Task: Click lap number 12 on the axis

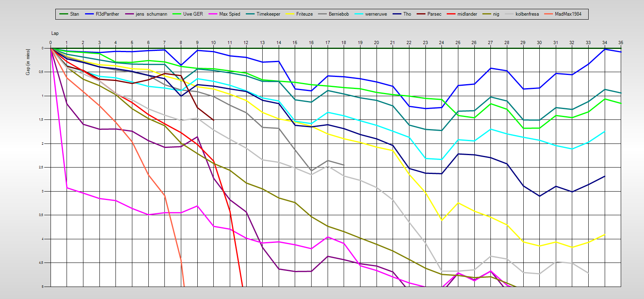Action: click(246, 42)
